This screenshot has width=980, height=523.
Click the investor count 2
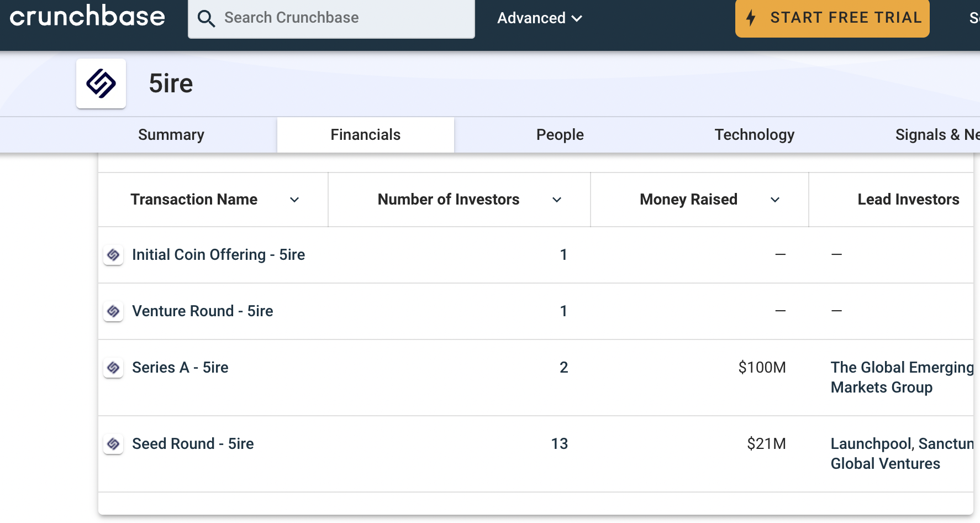(564, 368)
